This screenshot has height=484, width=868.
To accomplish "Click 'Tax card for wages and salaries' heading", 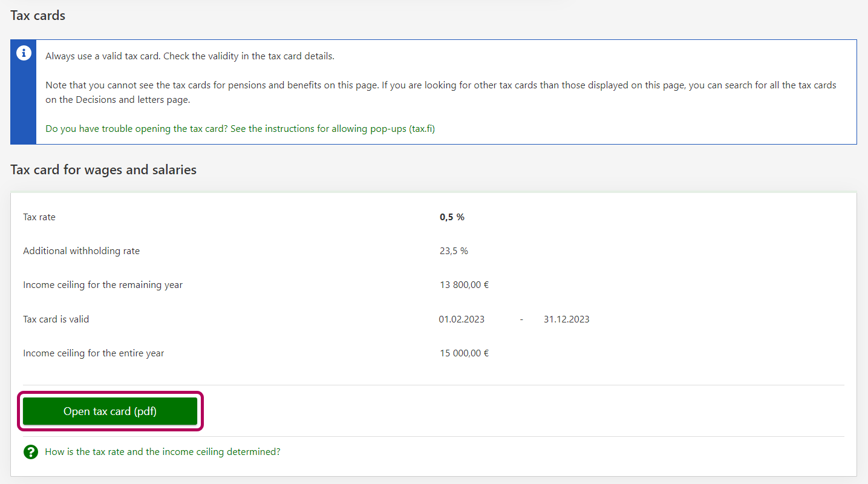I will (x=103, y=170).
